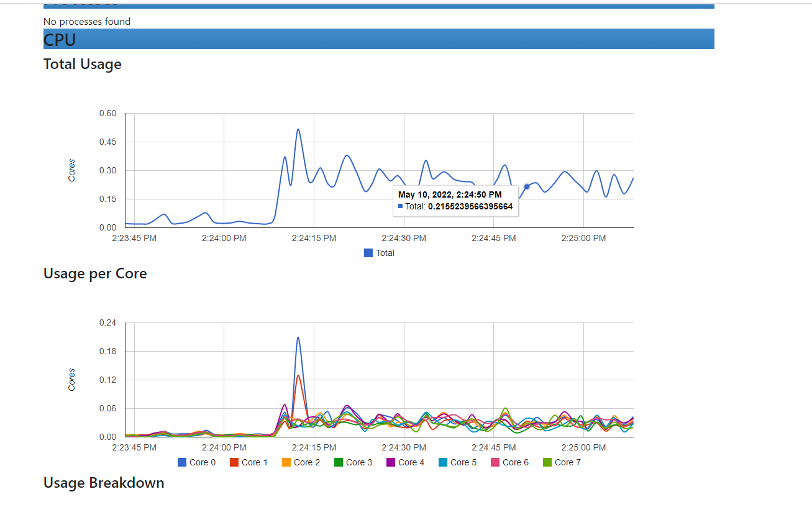Image resolution: width=812 pixels, height=507 pixels.
Task: Click the CPU section header bar
Action: coord(379,39)
